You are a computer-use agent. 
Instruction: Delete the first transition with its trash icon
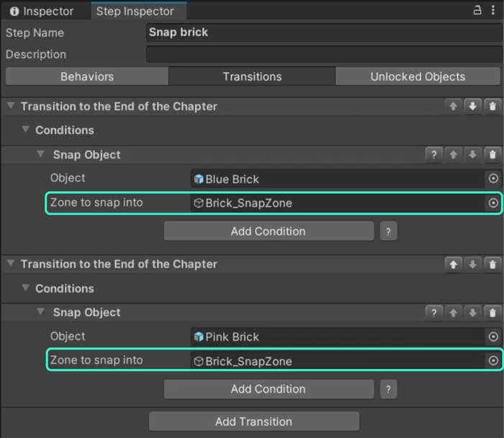pyautogui.click(x=492, y=107)
